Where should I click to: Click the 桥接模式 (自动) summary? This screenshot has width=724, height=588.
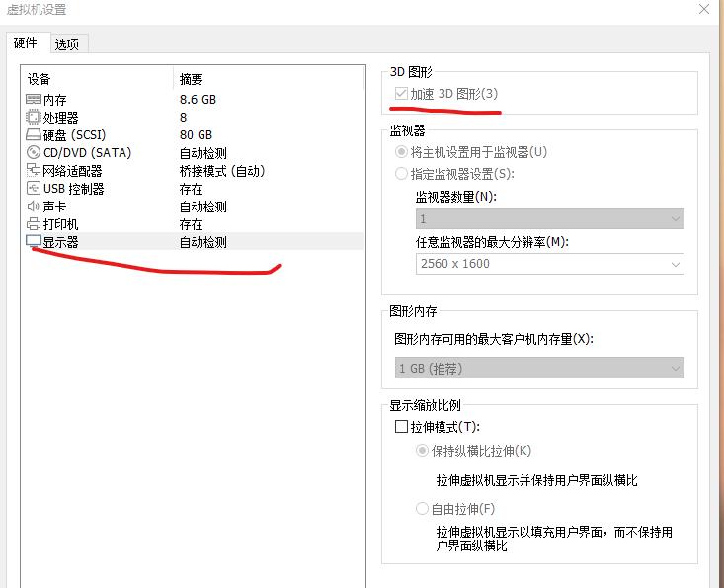tap(222, 171)
